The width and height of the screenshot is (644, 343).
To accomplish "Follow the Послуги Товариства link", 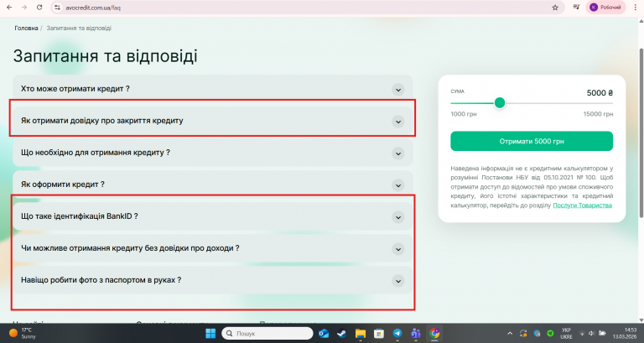I will pos(583,205).
